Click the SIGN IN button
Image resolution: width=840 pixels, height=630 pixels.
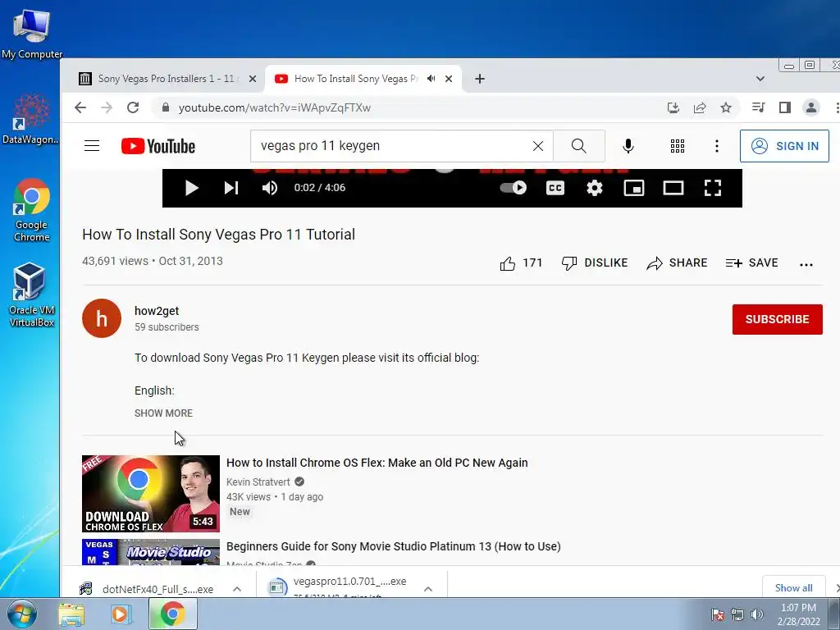click(x=784, y=146)
